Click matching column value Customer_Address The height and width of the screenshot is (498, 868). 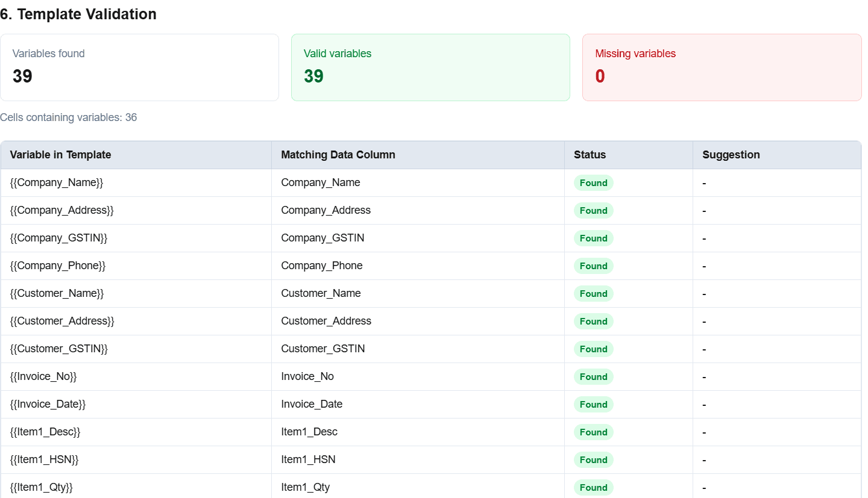[326, 321]
